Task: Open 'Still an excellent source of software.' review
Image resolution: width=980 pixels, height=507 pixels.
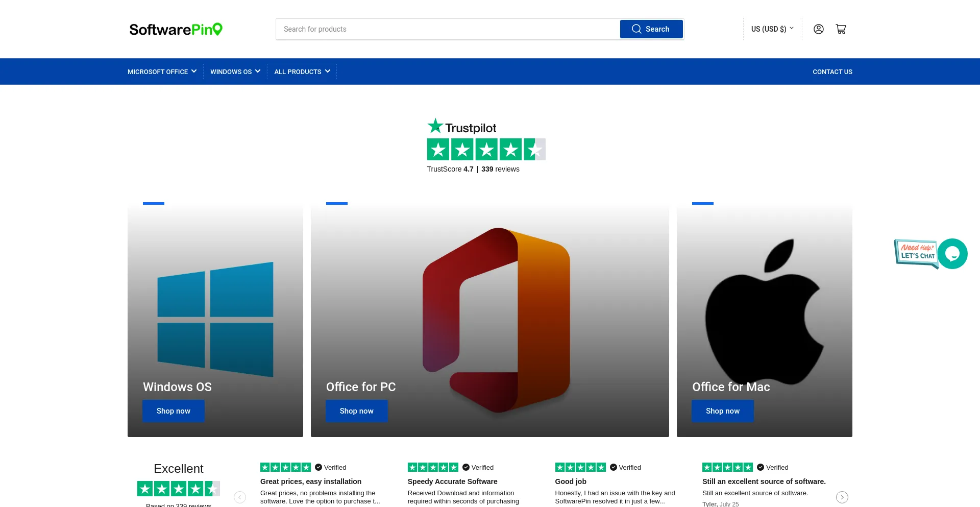Action: tap(764, 481)
